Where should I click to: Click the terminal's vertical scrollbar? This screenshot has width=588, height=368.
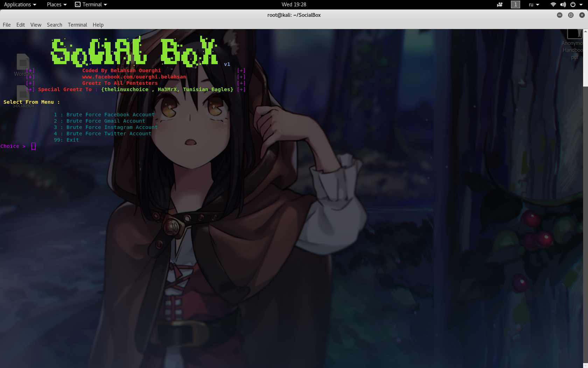pyautogui.click(x=585, y=60)
